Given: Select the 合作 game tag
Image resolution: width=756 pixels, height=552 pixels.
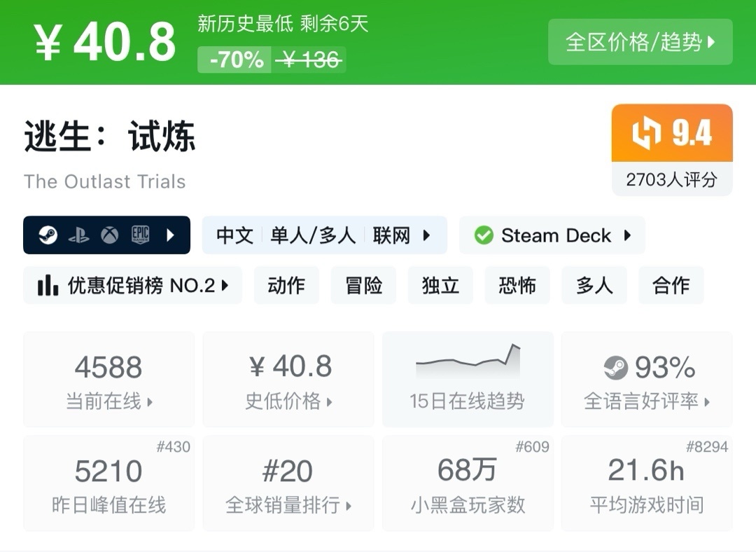Looking at the screenshot, I should click(x=671, y=285).
